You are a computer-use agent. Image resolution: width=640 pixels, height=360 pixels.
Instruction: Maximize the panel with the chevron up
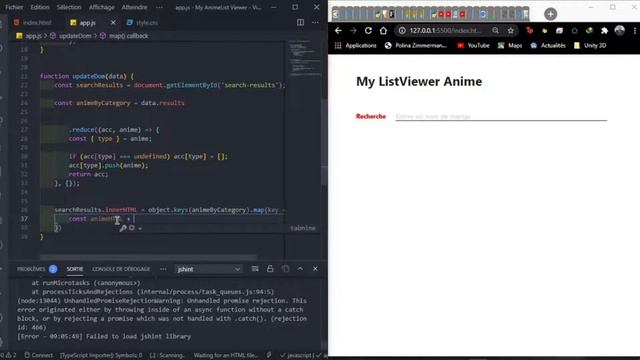[x=300, y=269]
